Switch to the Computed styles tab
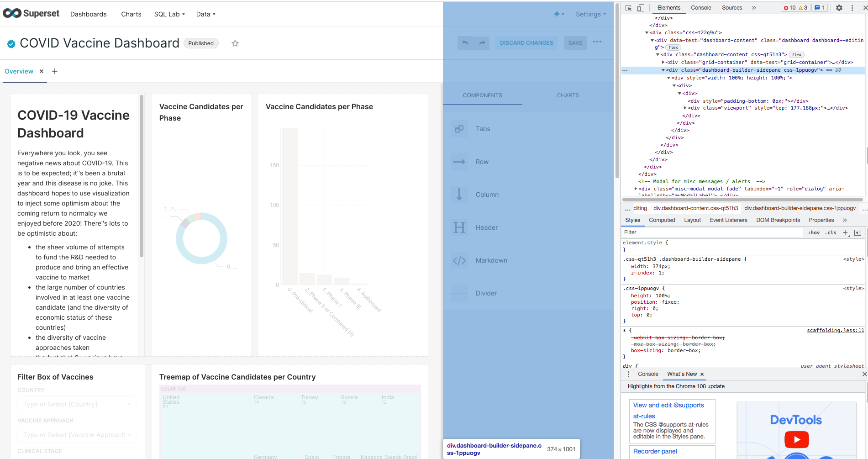Screen dimensions: 868x459 [662, 220]
